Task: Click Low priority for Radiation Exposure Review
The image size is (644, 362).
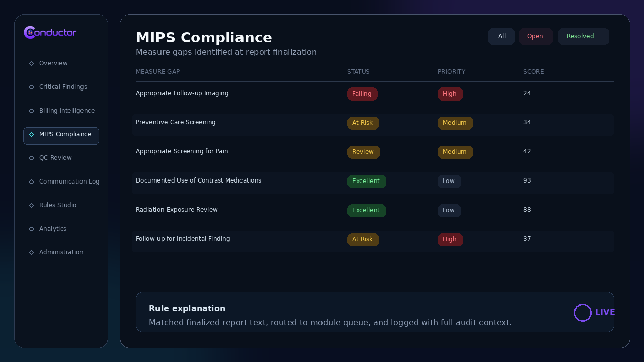Action: point(449,211)
